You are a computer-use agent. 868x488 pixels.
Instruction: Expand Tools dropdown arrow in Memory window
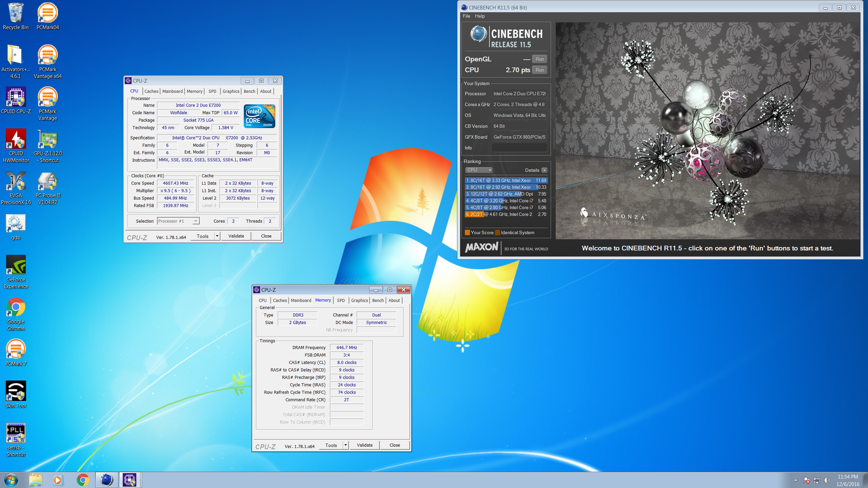point(346,445)
